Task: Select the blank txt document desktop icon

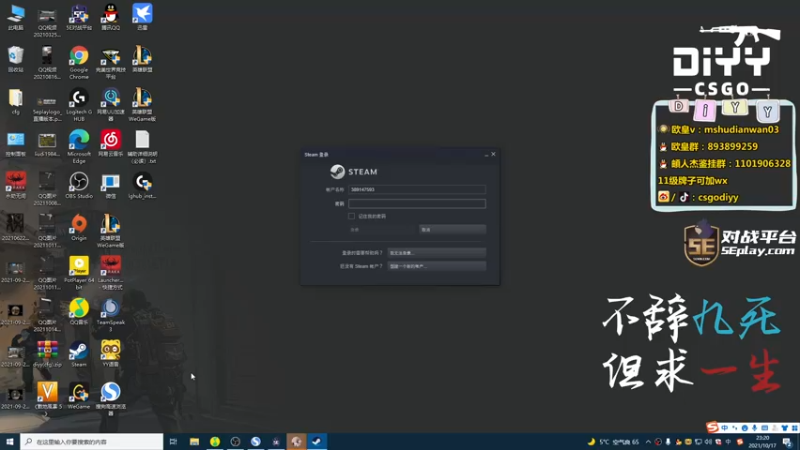Action: [x=142, y=146]
